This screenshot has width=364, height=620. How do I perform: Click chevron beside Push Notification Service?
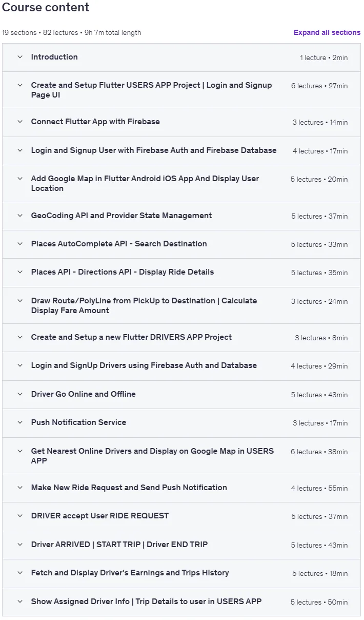point(20,422)
